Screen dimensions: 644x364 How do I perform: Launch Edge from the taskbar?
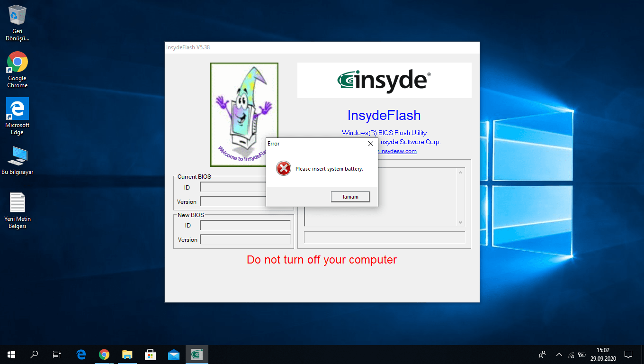tap(81, 355)
